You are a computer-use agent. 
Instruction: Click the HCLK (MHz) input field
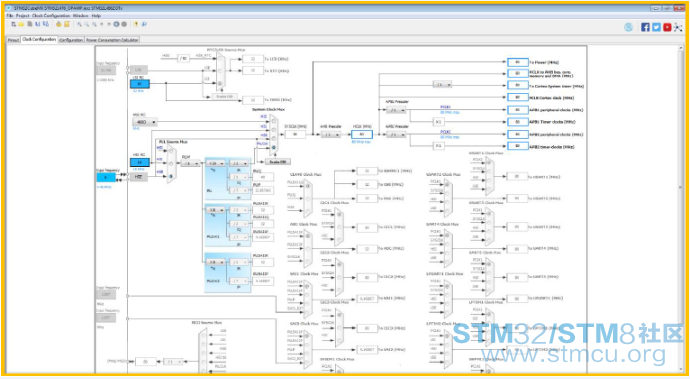(x=362, y=134)
